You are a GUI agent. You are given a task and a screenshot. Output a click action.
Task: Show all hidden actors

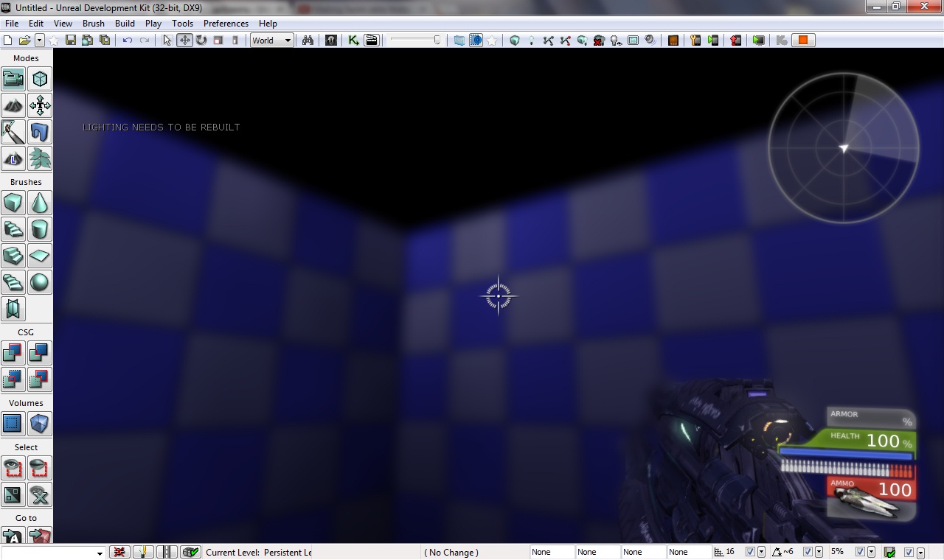pos(40,494)
